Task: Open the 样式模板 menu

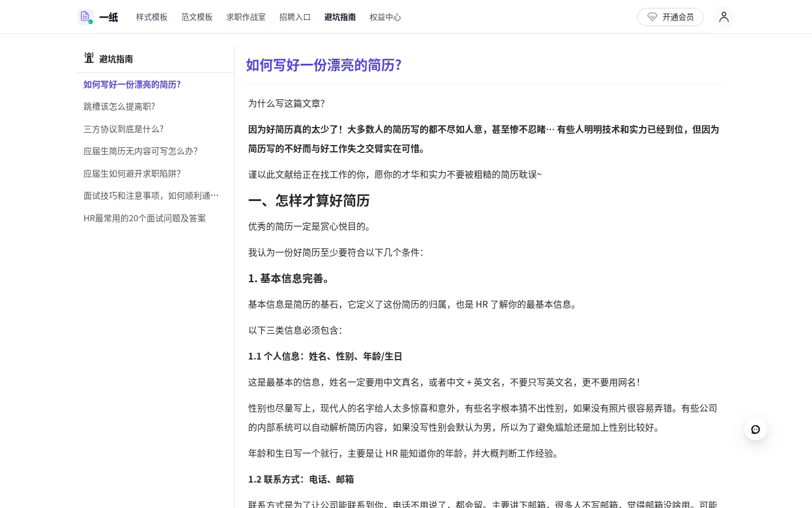Action: pyautogui.click(x=152, y=17)
